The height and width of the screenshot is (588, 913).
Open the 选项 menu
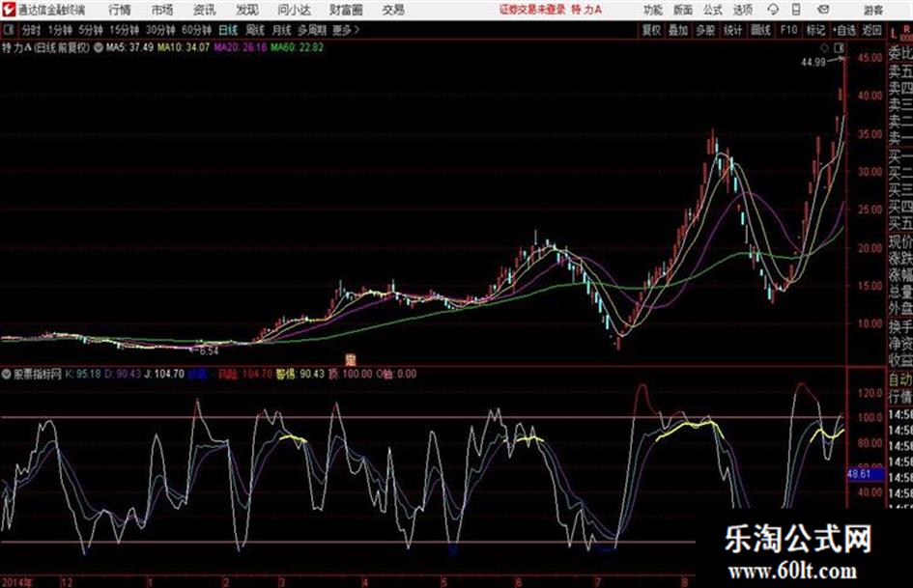click(743, 10)
